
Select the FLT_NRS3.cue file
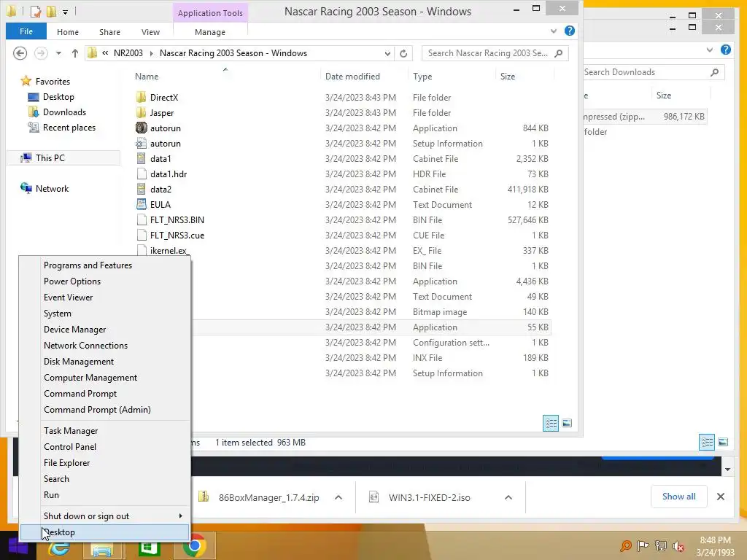click(x=177, y=236)
